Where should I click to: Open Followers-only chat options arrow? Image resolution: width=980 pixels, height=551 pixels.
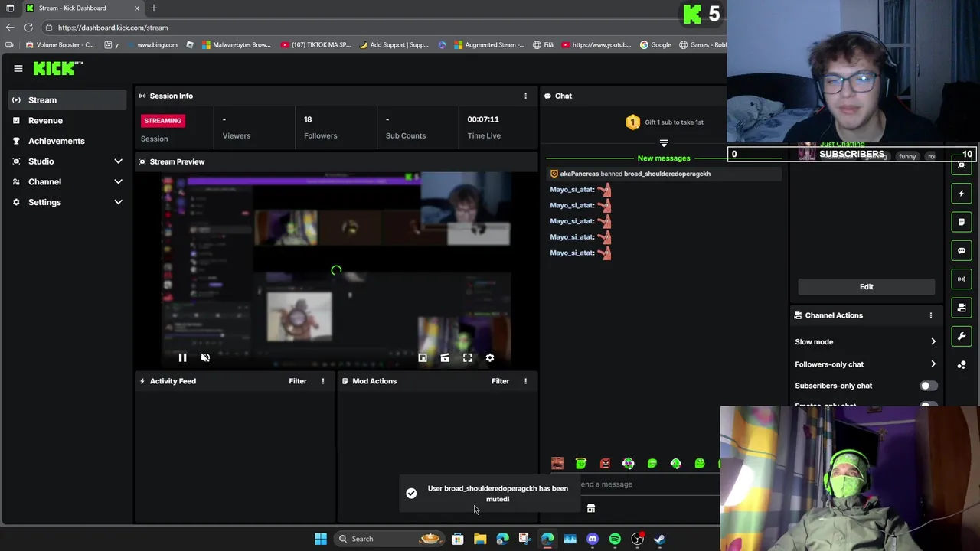coord(933,364)
